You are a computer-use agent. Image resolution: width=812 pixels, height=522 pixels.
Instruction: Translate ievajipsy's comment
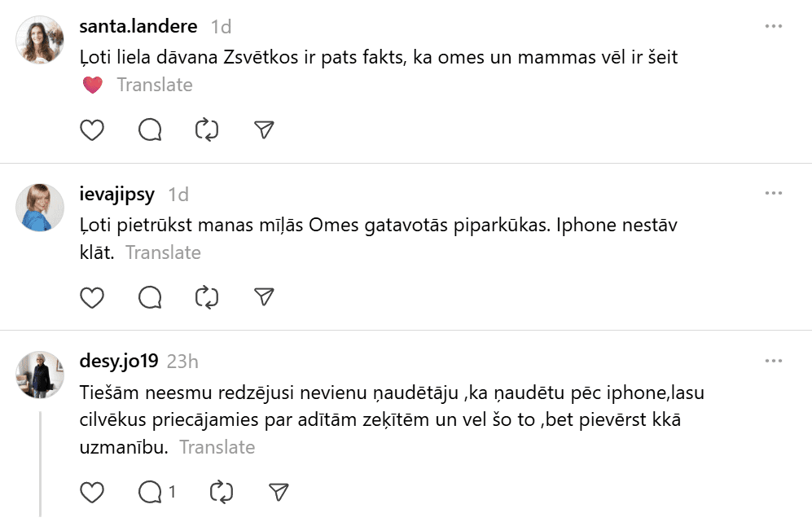[x=163, y=252]
